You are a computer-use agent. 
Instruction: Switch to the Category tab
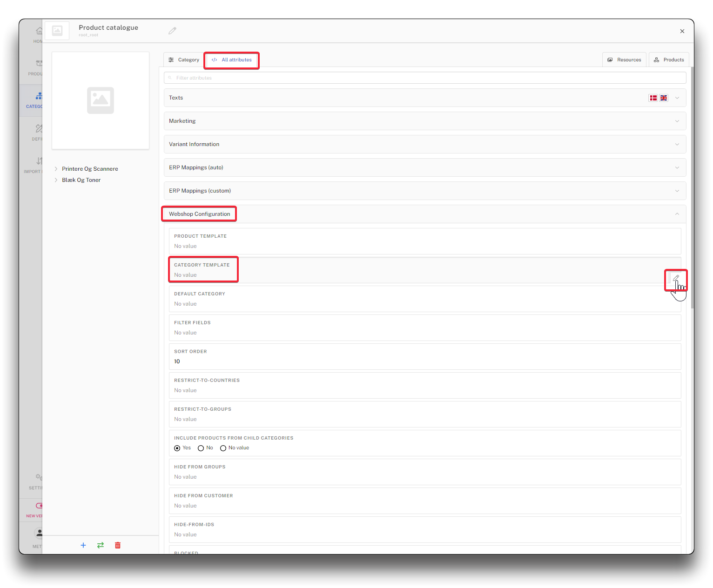tap(184, 60)
